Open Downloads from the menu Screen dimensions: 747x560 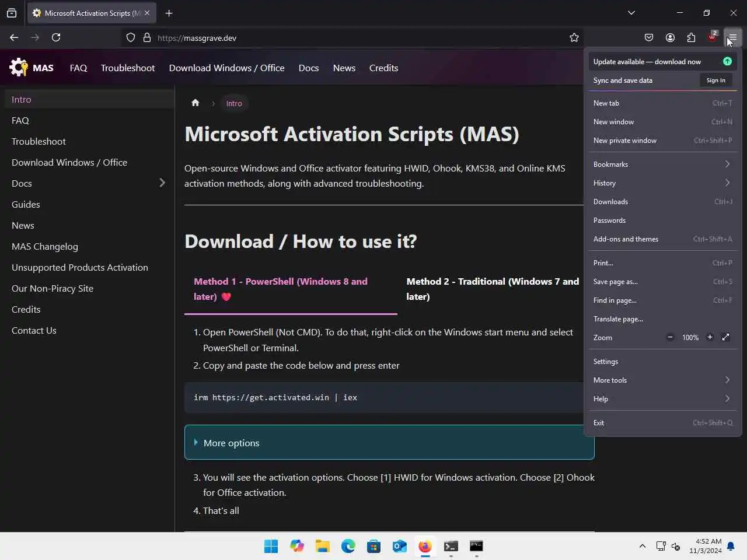[x=662, y=201]
